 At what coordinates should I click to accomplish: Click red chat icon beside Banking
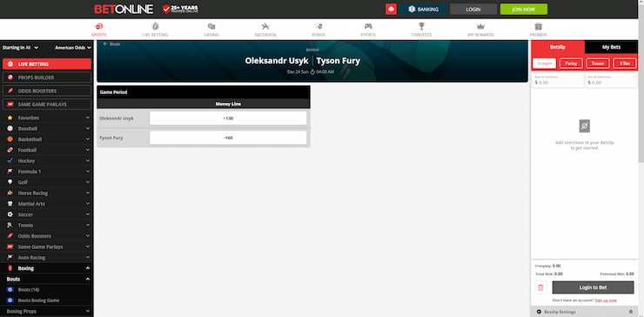[x=391, y=9]
